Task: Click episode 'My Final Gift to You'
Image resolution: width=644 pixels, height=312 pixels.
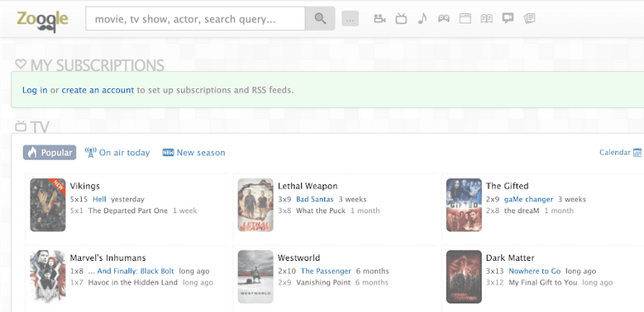Action: click(543, 282)
